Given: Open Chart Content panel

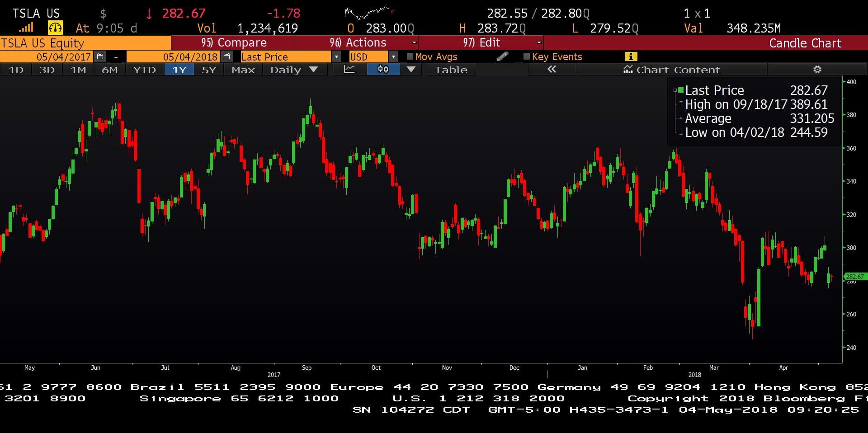Looking at the screenshot, I should (671, 70).
